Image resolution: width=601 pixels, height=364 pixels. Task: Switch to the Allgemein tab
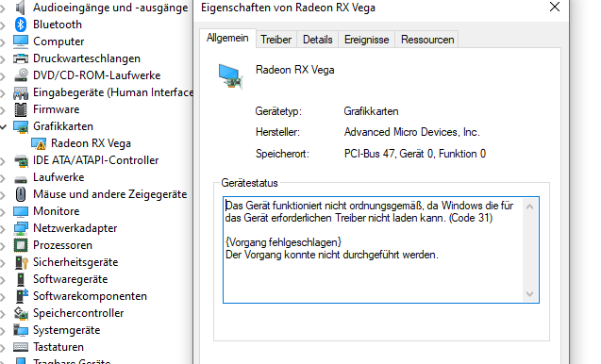(x=227, y=38)
